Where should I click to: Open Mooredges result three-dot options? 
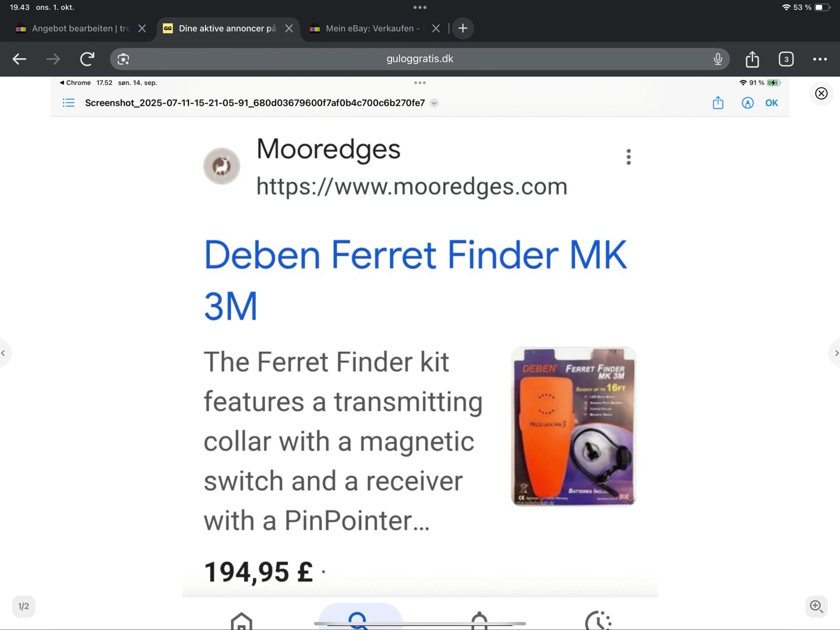coord(628,157)
